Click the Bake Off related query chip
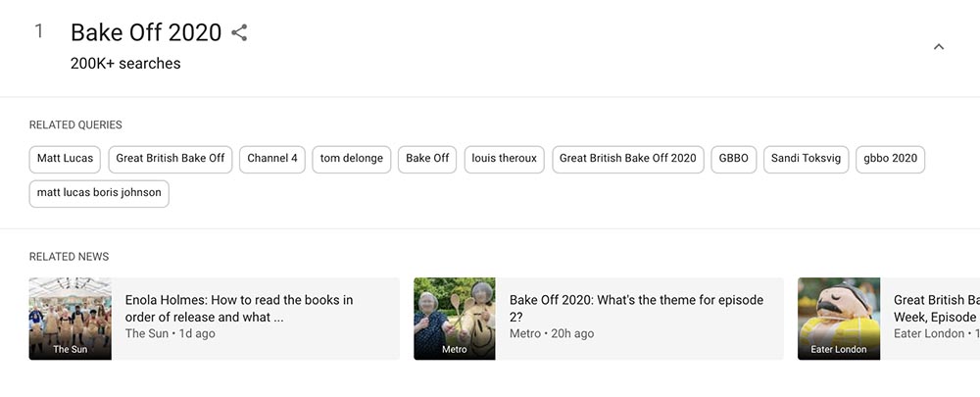 pos(427,159)
